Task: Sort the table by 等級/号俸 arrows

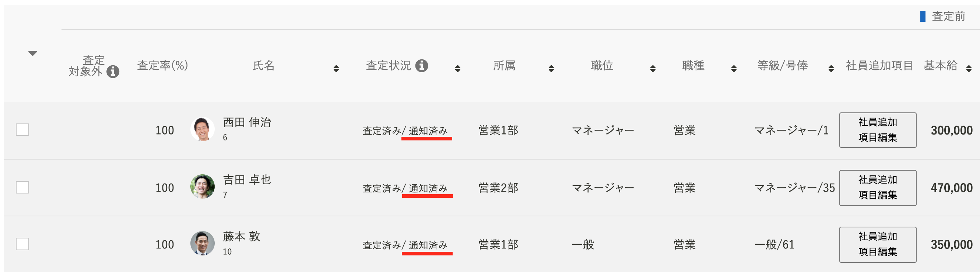Action: tap(831, 69)
